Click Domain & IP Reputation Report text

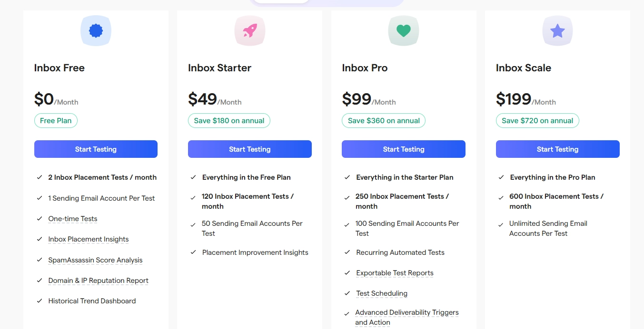[x=99, y=281]
